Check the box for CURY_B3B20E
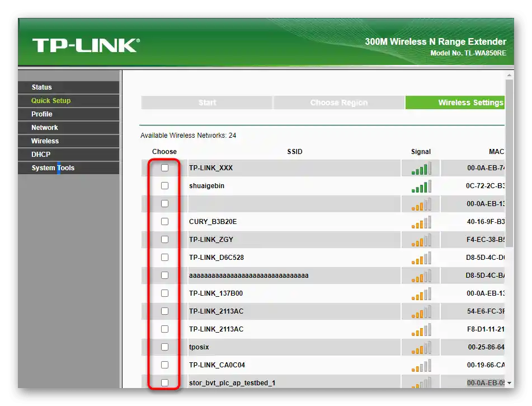The width and height of the screenshot is (532, 406). (x=164, y=222)
